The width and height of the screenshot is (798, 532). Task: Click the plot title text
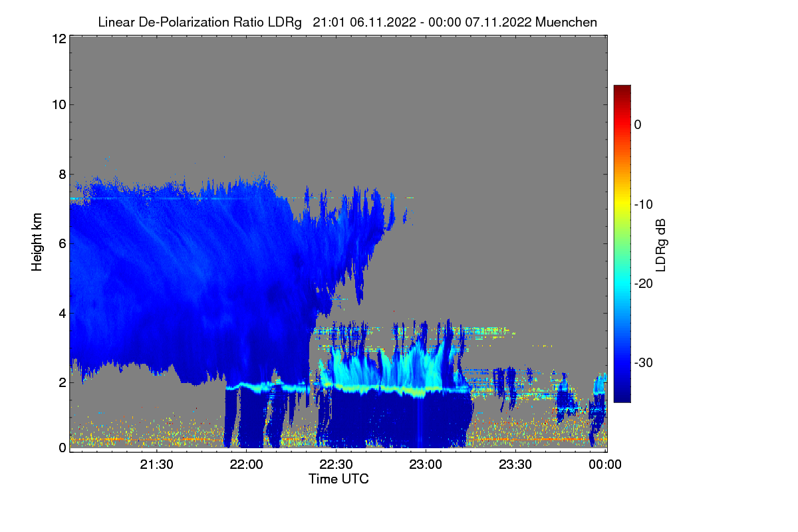tap(347, 22)
